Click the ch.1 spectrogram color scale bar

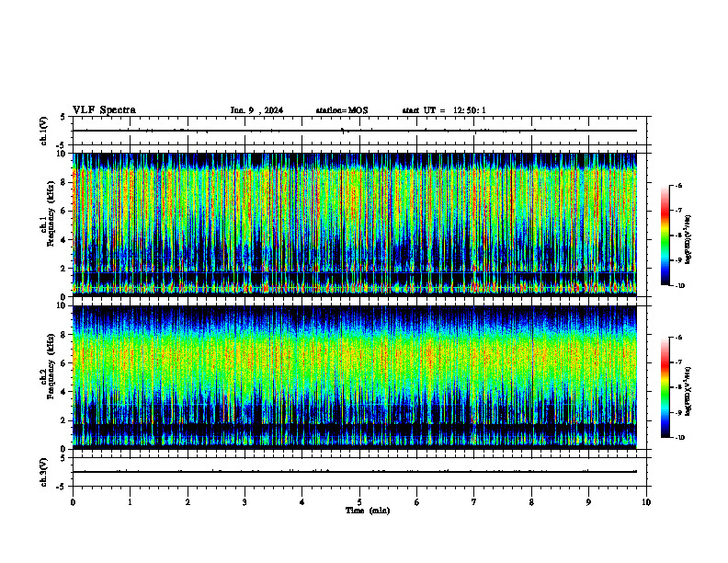click(665, 236)
